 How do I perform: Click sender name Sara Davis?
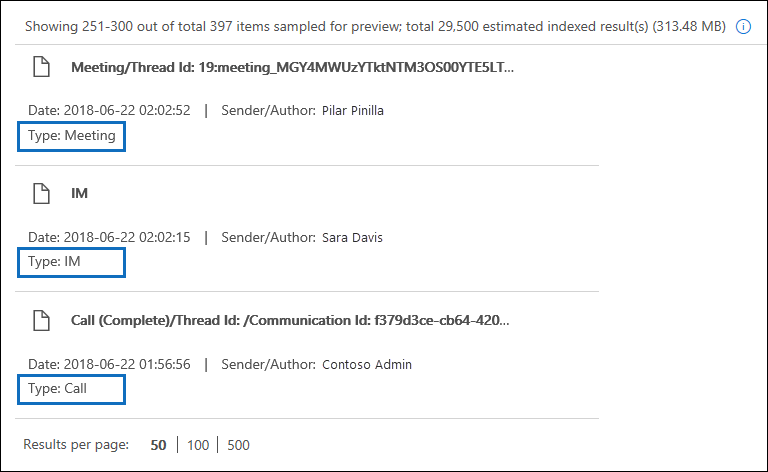(352, 238)
